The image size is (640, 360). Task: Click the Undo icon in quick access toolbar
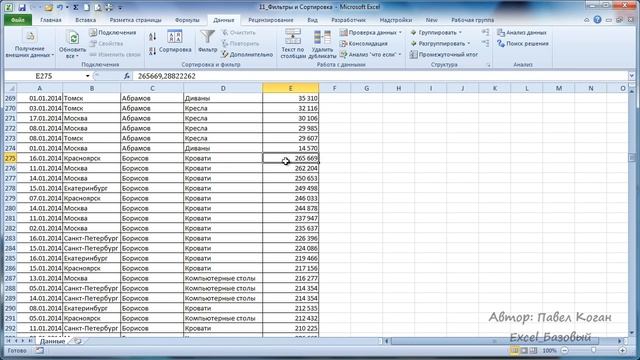(60, 7)
